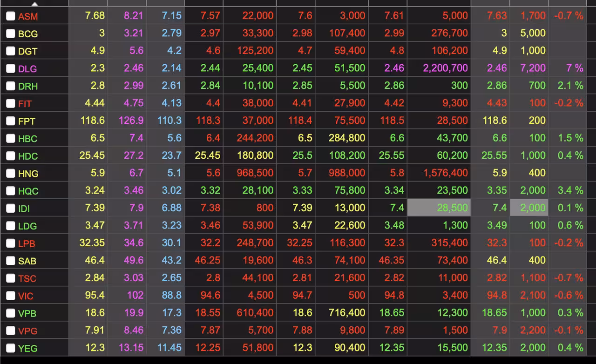Check the YEG checkbox

[x=11, y=348]
